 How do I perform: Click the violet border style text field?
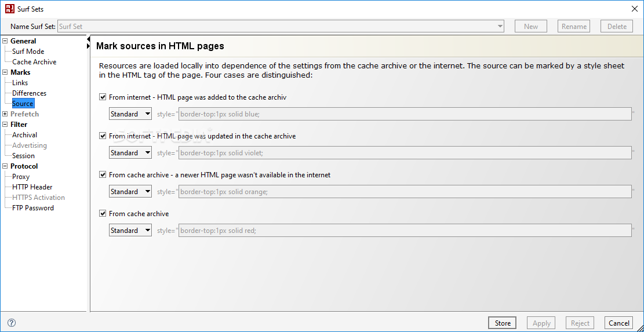click(x=405, y=153)
